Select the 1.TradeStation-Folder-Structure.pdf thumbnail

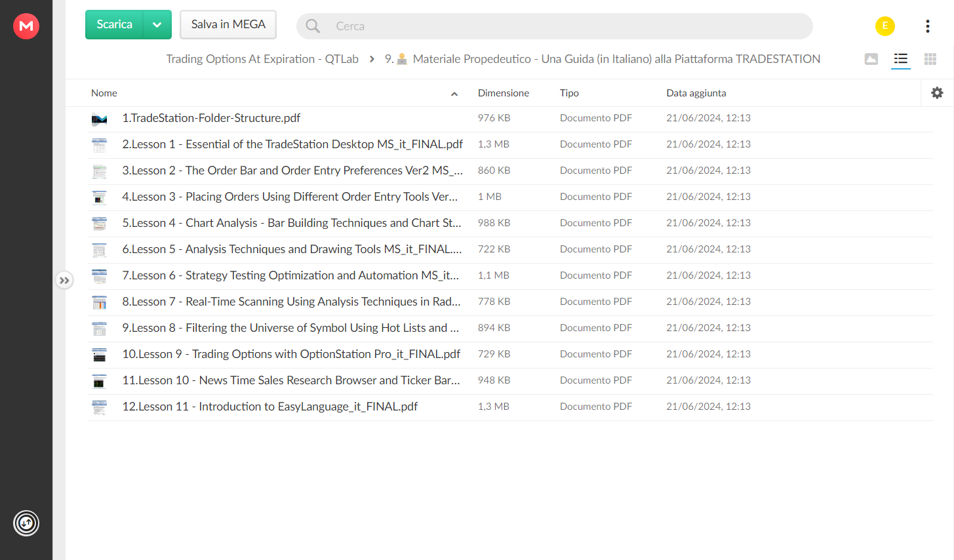tap(99, 119)
